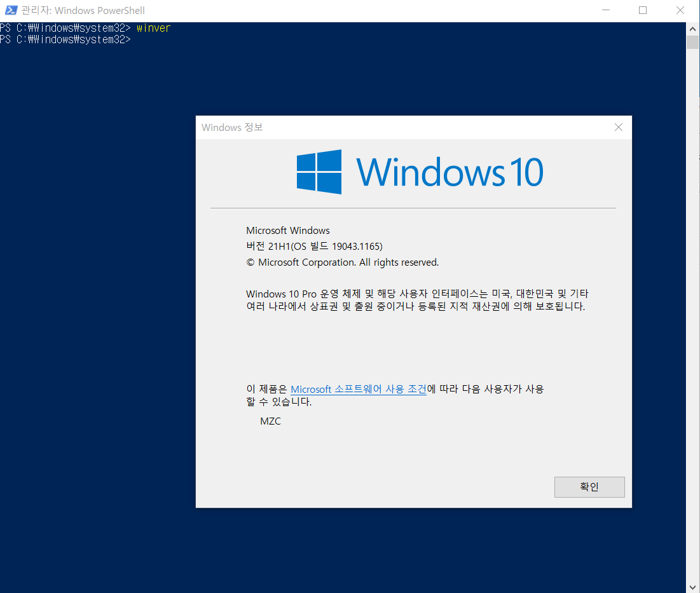Click the PowerShell scrollbar up arrow
This screenshot has height=593, width=700.
[692, 29]
